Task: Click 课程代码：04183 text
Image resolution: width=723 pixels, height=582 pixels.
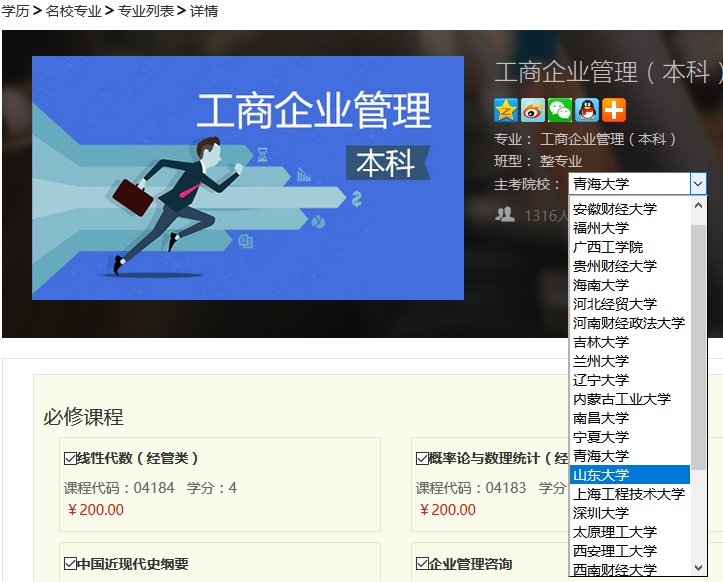Action: [471, 488]
